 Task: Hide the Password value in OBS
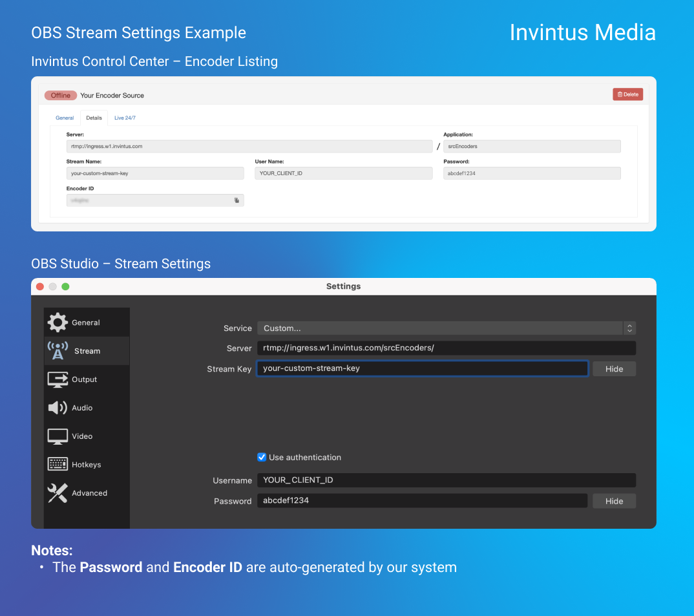pos(614,501)
